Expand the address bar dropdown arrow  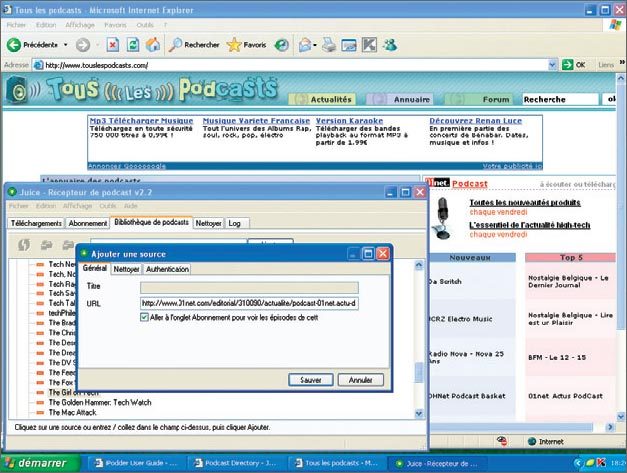551,65
